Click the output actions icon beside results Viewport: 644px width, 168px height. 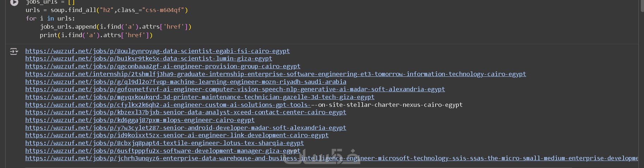point(14,52)
